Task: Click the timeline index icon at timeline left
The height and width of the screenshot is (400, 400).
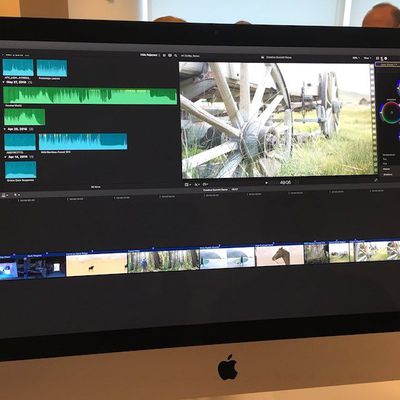Action: [x=4, y=195]
